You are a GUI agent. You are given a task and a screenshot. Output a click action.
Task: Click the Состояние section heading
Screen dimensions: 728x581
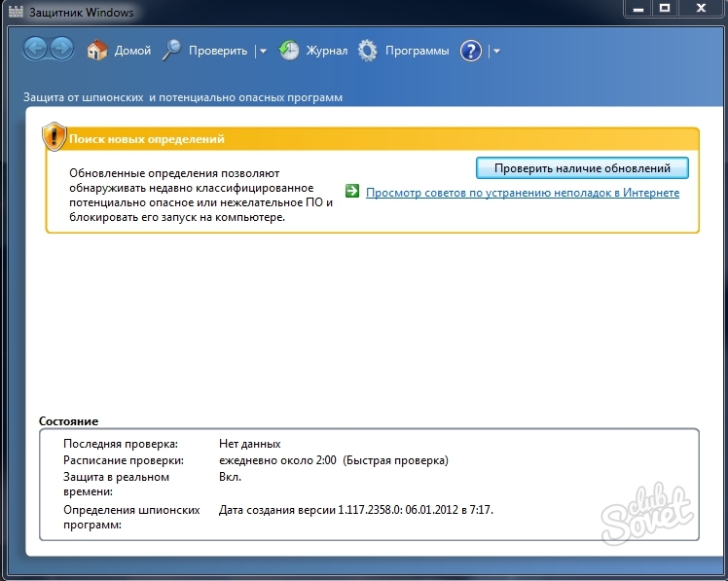pyautogui.click(x=69, y=421)
